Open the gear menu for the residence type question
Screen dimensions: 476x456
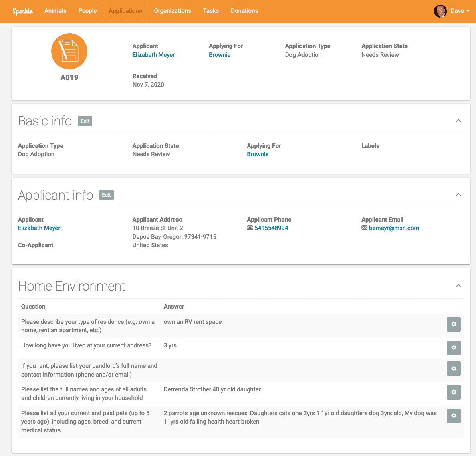[x=454, y=325]
